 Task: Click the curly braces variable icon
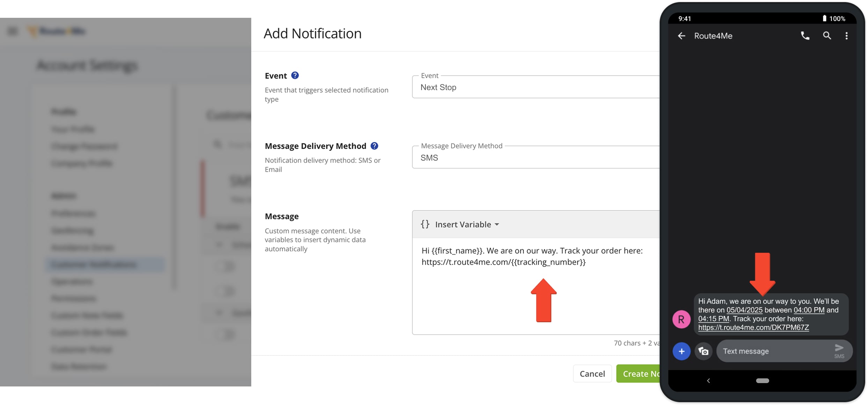coord(425,224)
